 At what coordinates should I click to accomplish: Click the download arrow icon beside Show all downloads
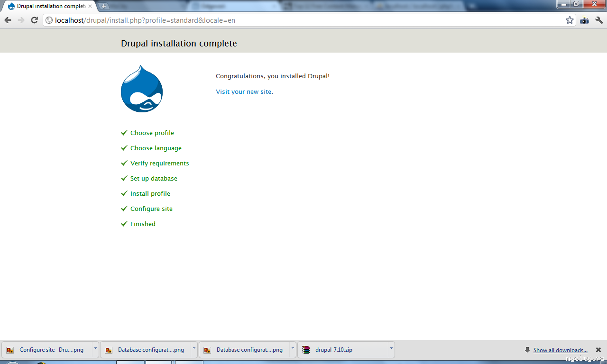click(527, 350)
